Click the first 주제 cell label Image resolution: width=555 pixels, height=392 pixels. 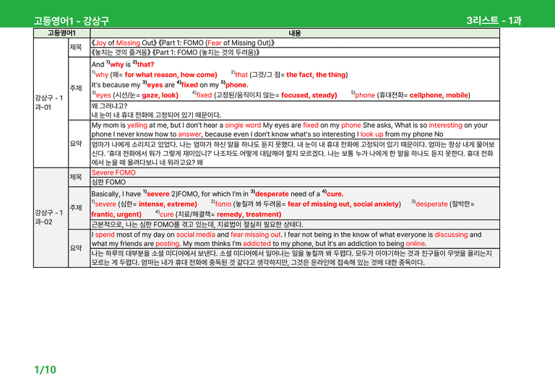coord(76,88)
